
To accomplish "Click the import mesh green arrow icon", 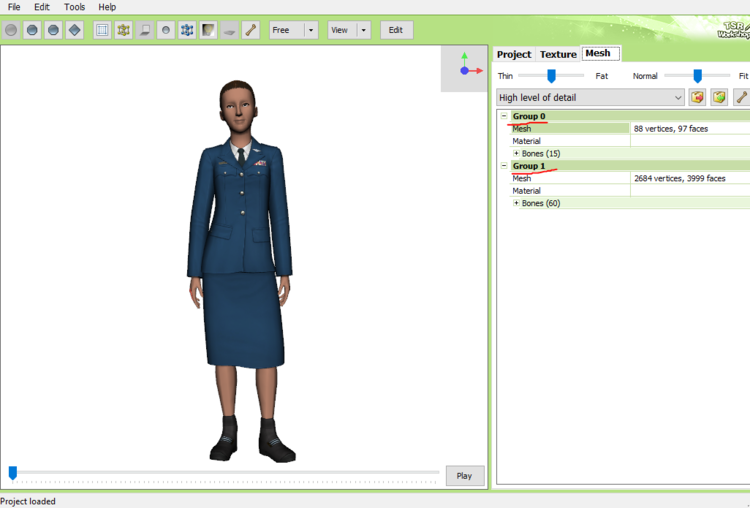I will (x=719, y=97).
